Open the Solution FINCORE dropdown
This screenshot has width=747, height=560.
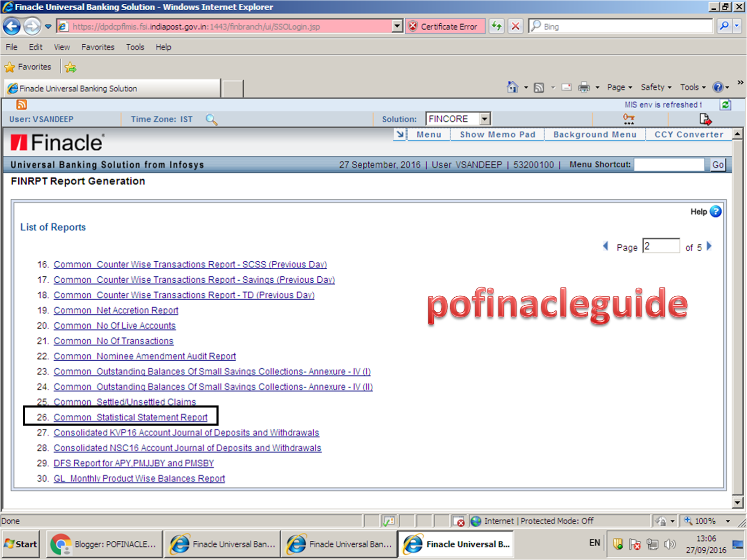(x=485, y=119)
